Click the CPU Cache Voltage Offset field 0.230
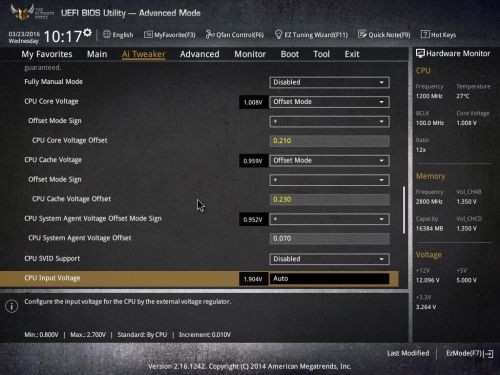Screen dimensions: 500x375 329,199
